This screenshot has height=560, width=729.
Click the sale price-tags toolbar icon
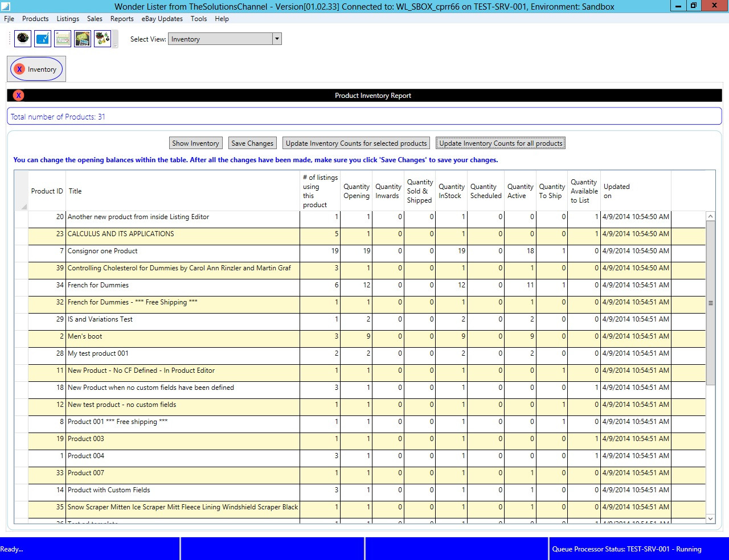point(83,39)
